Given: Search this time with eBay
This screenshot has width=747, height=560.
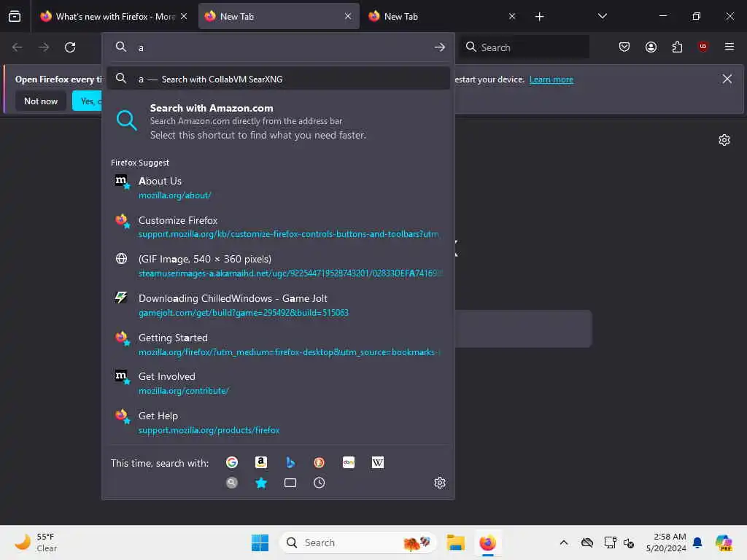Looking at the screenshot, I should [x=348, y=462].
